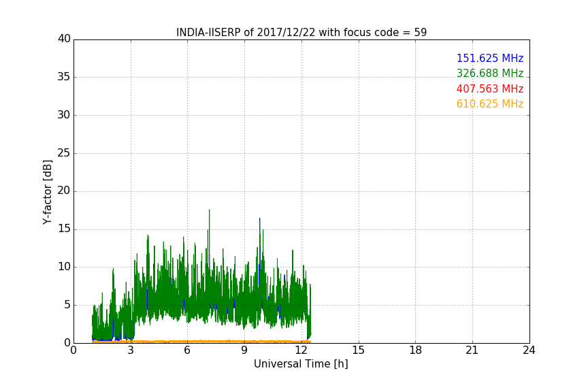Screen dimensions: 588x392
Task: Click the y-axis tick label 10
Action: 64,267
